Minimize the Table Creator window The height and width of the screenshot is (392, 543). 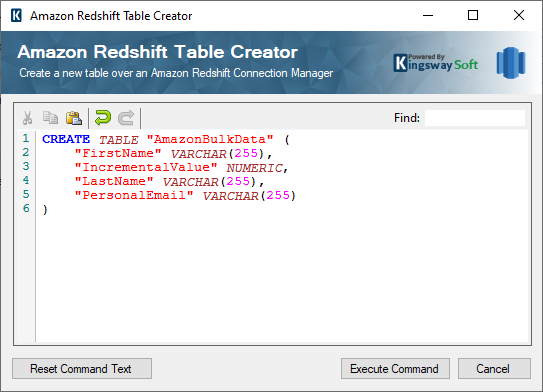pyautogui.click(x=428, y=16)
